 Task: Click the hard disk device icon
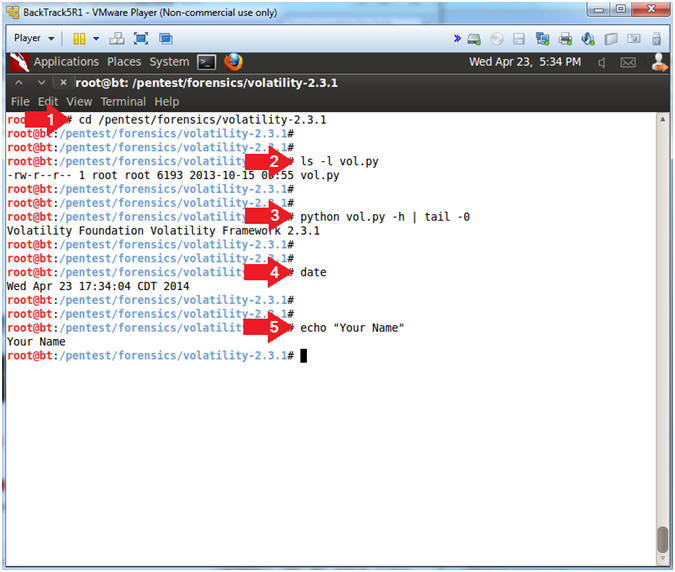tap(474, 39)
